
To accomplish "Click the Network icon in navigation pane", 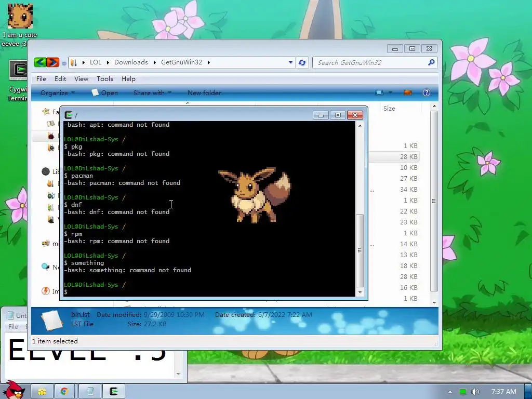I will [x=46, y=267].
